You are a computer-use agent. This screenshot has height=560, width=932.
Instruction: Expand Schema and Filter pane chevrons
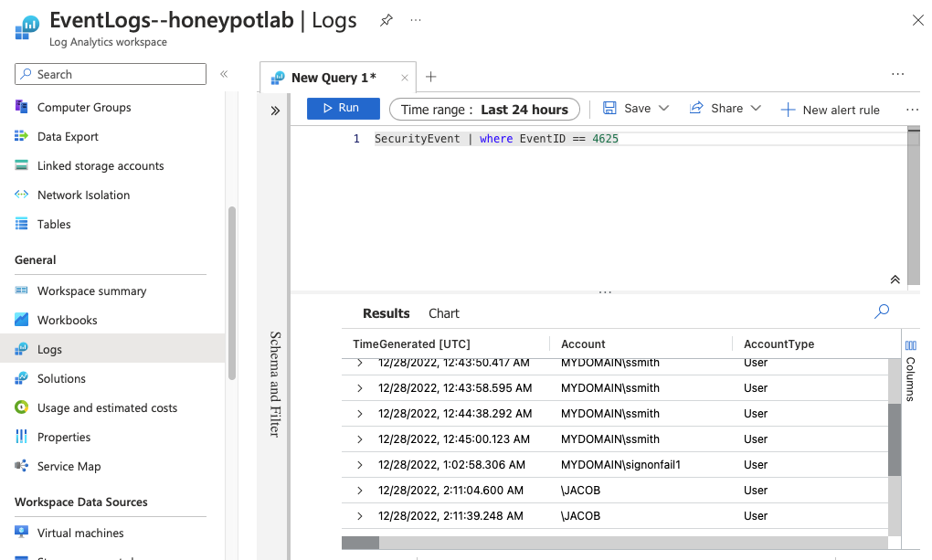(x=275, y=111)
